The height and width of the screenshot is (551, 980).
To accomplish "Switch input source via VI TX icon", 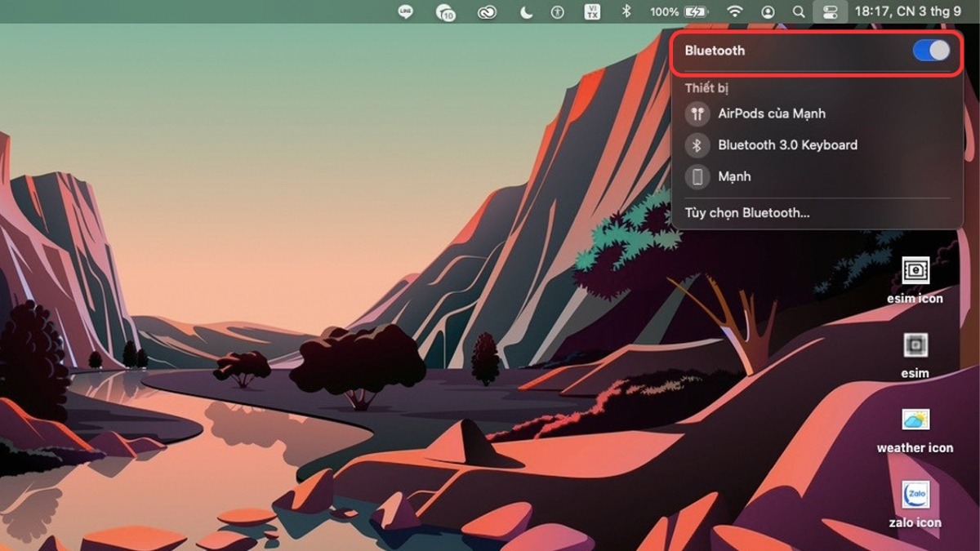I will (593, 11).
